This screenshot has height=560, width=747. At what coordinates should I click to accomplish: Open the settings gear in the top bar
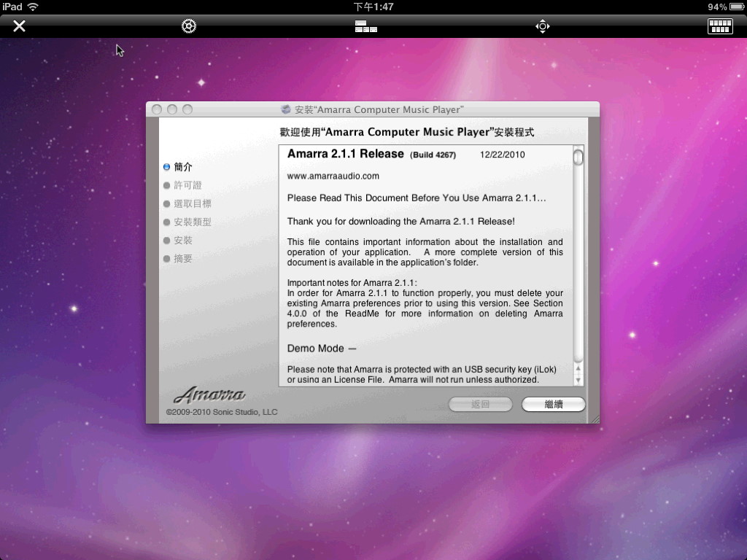(x=189, y=26)
